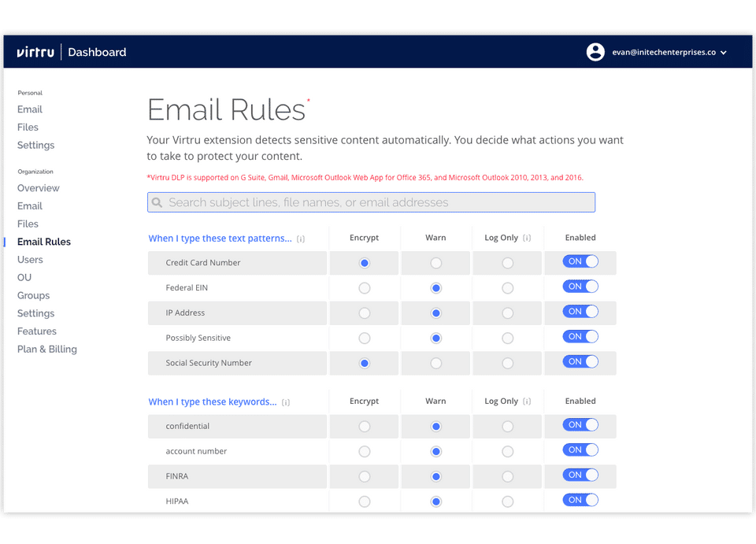
Task: Go to OU page
Action: tap(24, 278)
